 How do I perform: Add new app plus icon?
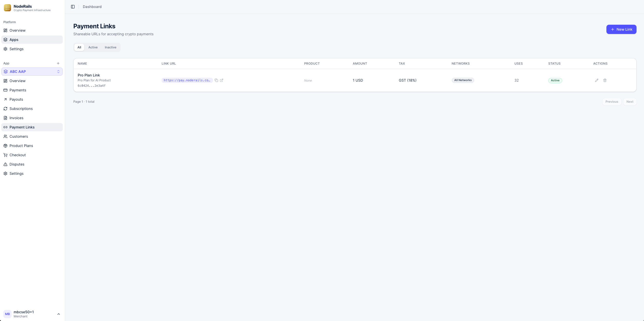(x=58, y=63)
